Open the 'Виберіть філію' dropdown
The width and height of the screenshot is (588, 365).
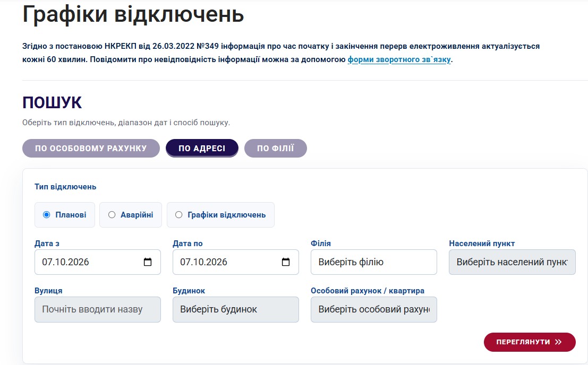(374, 262)
